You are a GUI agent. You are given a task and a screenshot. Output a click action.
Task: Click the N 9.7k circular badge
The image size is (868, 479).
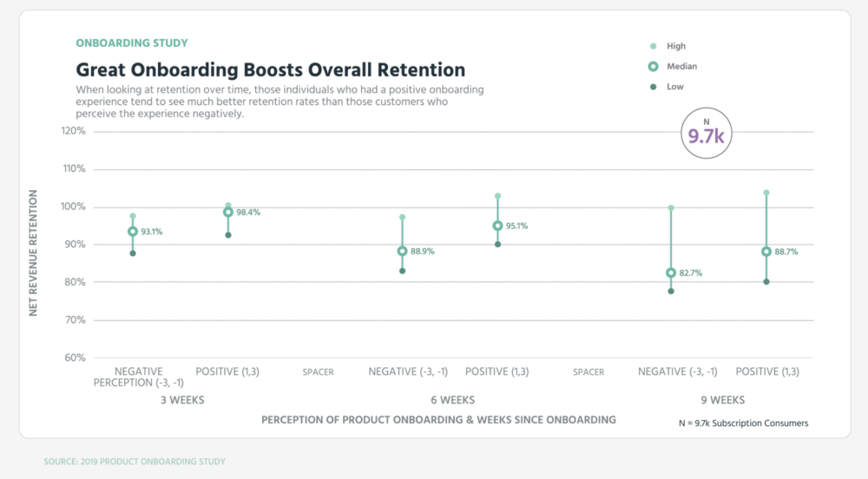tap(705, 132)
